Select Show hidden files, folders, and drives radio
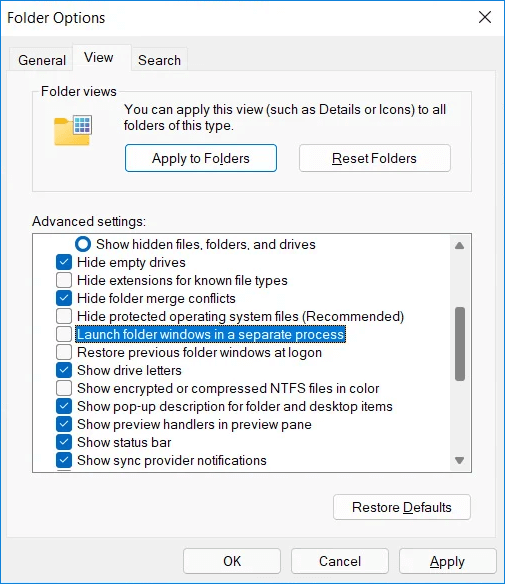Viewport: 505px width, 584px height. pyautogui.click(x=83, y=244)
